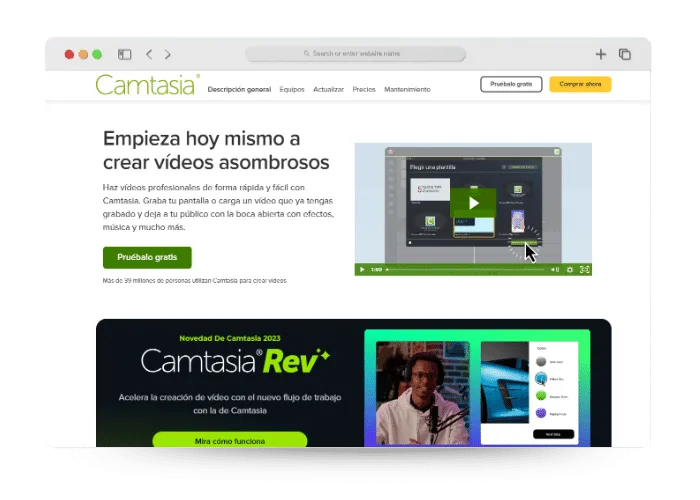This screenshot has width=700, height=500.
Task: Seek on the video progress bar
Action: [x=466, y=270]
